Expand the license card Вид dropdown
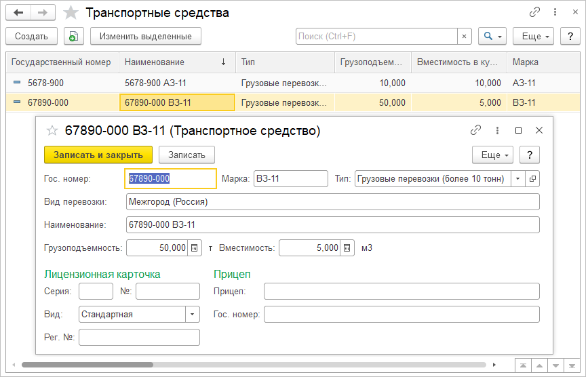This screenshot has width=588, height=379. tap(193, 315)
